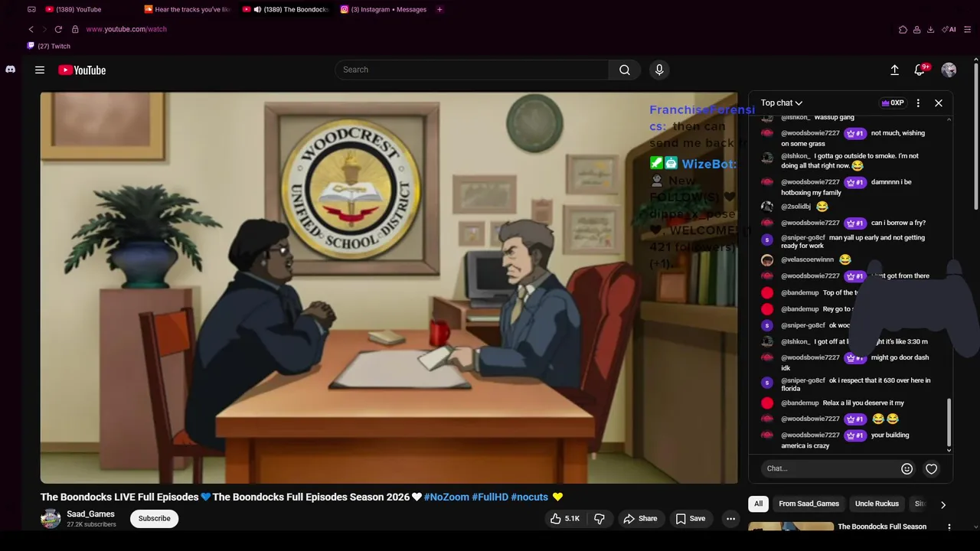The width and height of the screenshot is (980, 551).
Task: Open Saad_Games channel name link
Action: [x=90, y=514]
